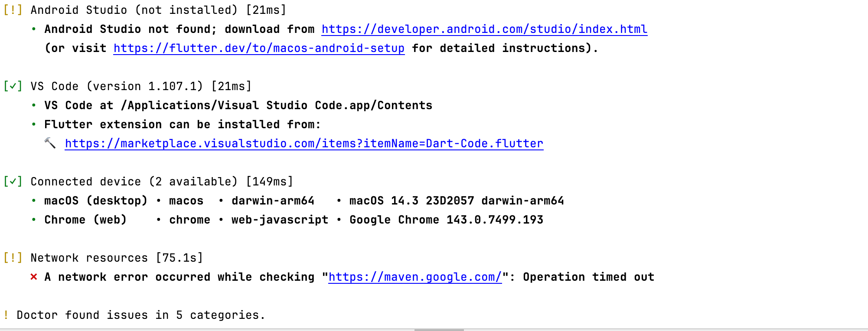Click 'Flutter extension can be installed from:' line
Viewport: 868px width, 331px height.
183,124
